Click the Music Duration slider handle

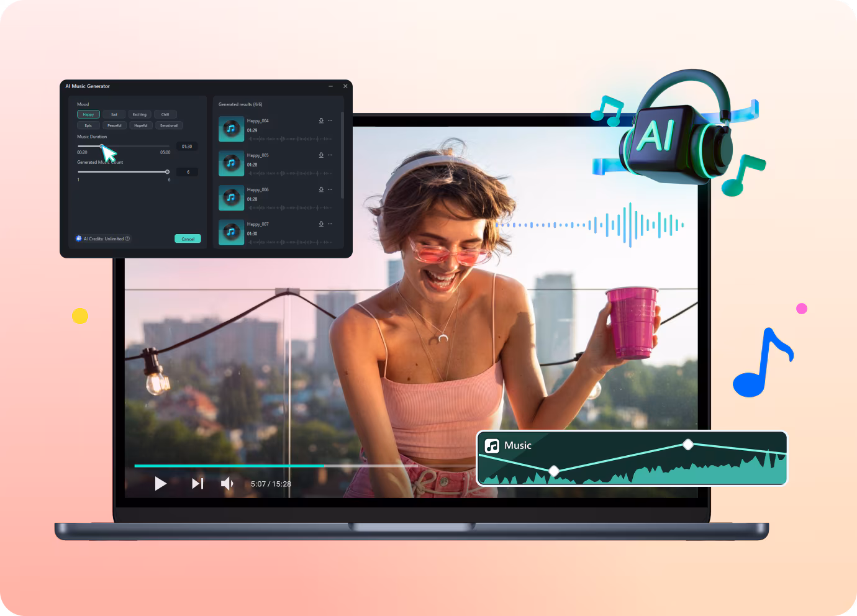click(102, 146)
